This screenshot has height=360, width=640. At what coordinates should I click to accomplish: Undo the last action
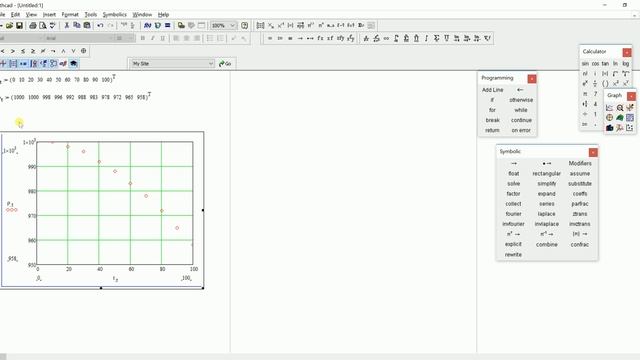(x=100, y=25)
